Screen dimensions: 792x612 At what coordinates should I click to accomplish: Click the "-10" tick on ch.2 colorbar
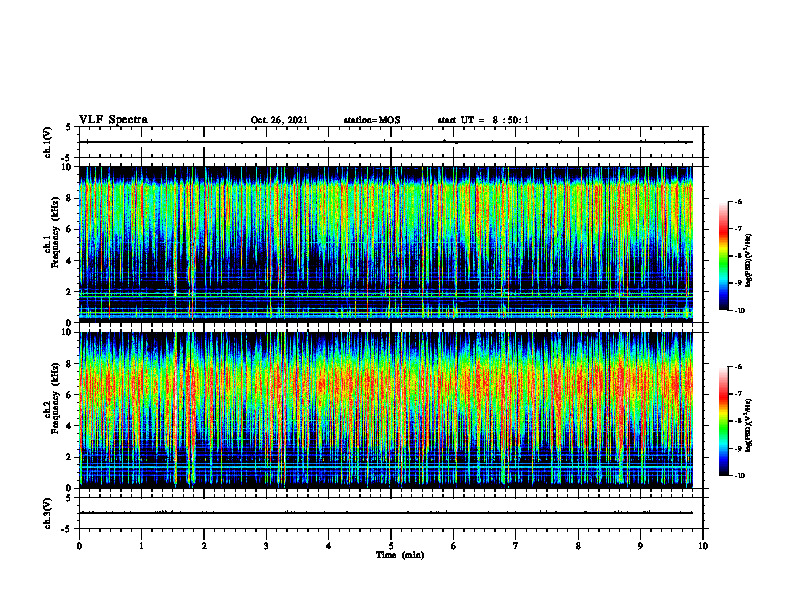click(x=739, y=476)
